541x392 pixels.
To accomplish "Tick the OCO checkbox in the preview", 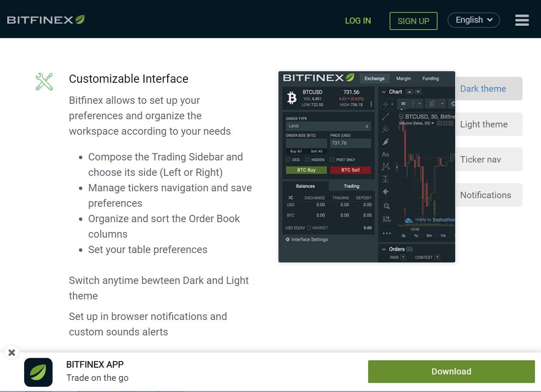I will click(x=288, y=160).
